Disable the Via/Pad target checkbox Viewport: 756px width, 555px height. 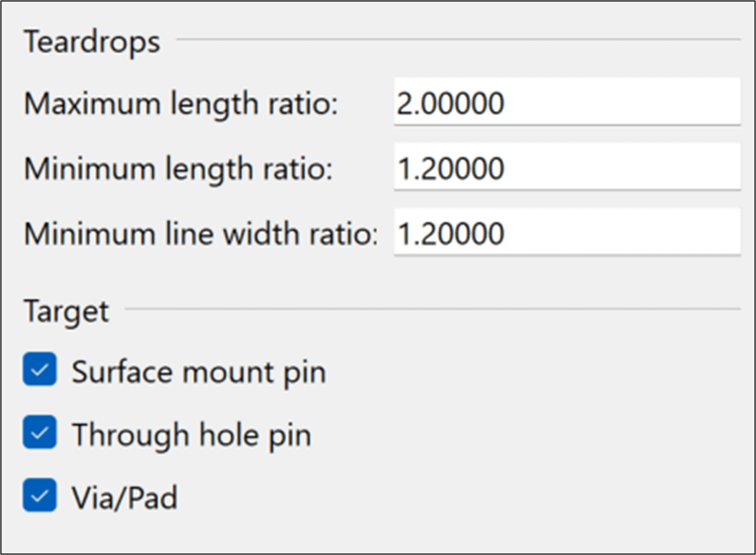[40, 495]
